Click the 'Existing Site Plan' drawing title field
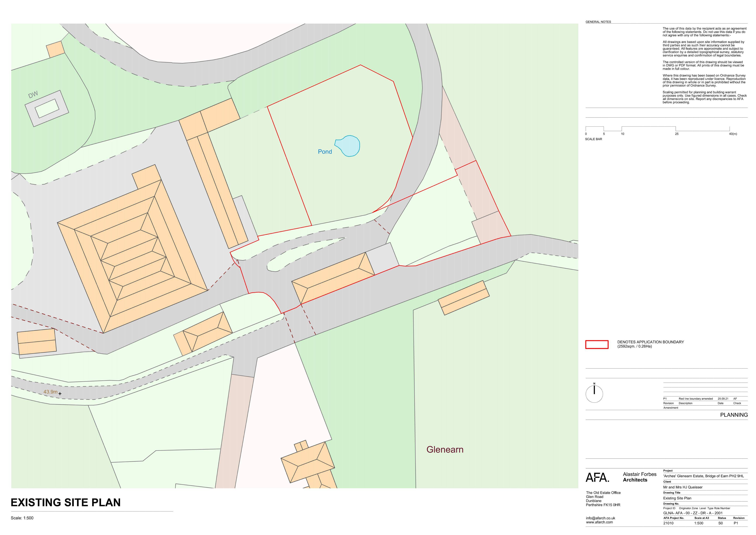This screenshot has width=756, height=535. click(x=677, y=498)
